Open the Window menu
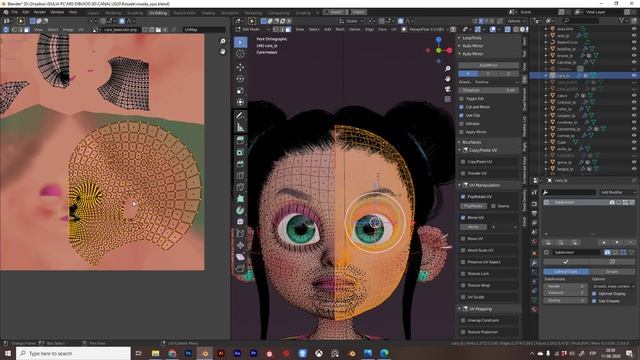Viewport: 640px width, 360px height. tap(57, 12)
